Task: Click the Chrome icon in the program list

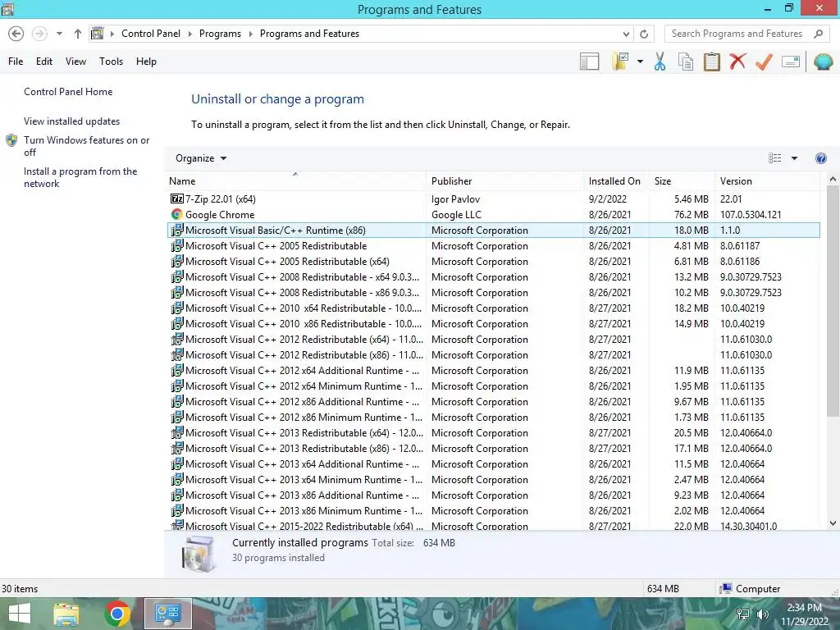Action: pyautogui.click(x=177, y=214)
